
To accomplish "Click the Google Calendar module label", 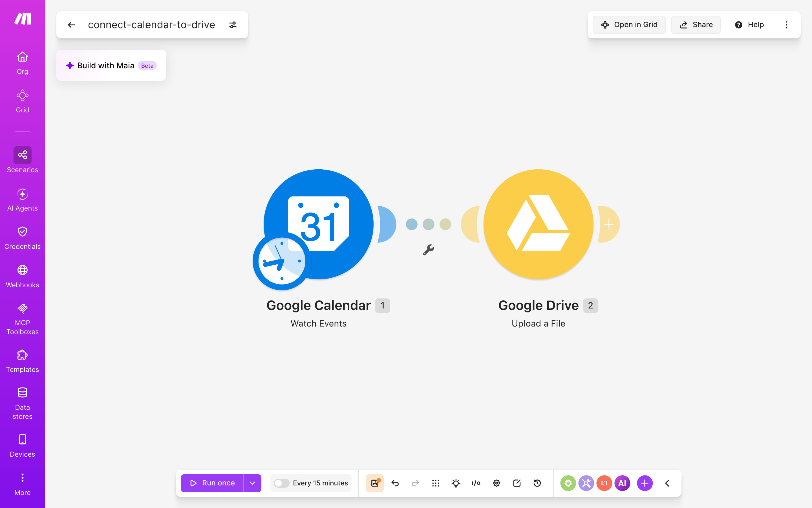I will tap(318, 305).
